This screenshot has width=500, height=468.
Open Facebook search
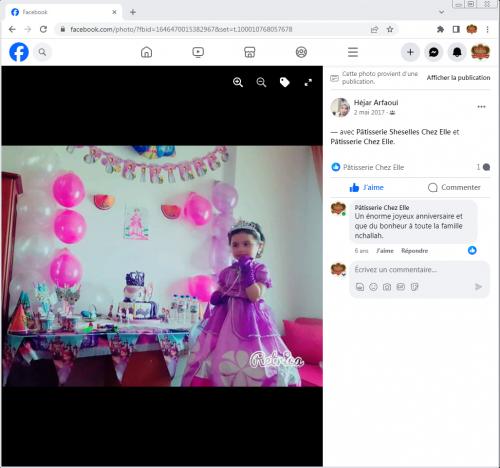pyautogui.click(x=42, y=52)
